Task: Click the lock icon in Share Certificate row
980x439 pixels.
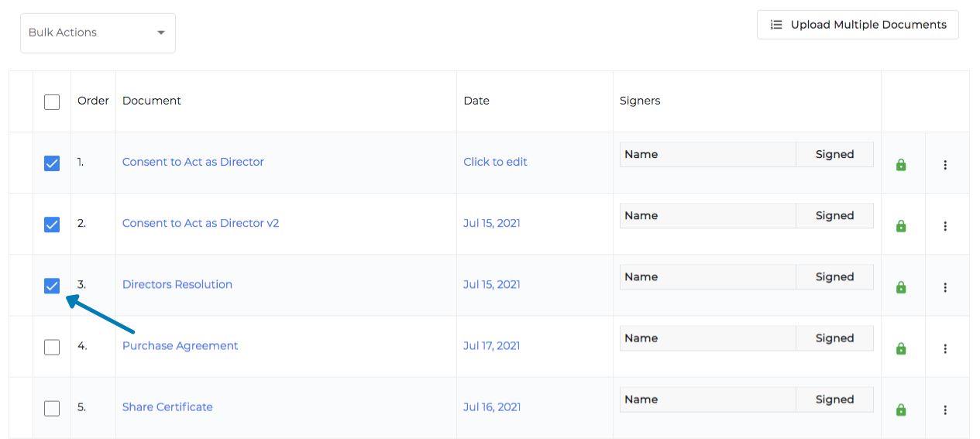Action: tap(901, 410)
